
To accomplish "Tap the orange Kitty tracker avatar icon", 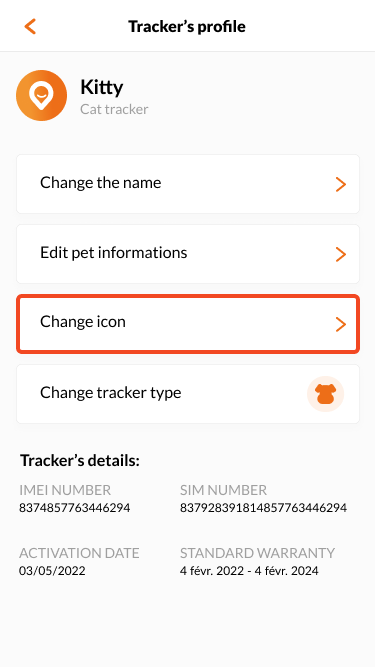I will [41, 96].
